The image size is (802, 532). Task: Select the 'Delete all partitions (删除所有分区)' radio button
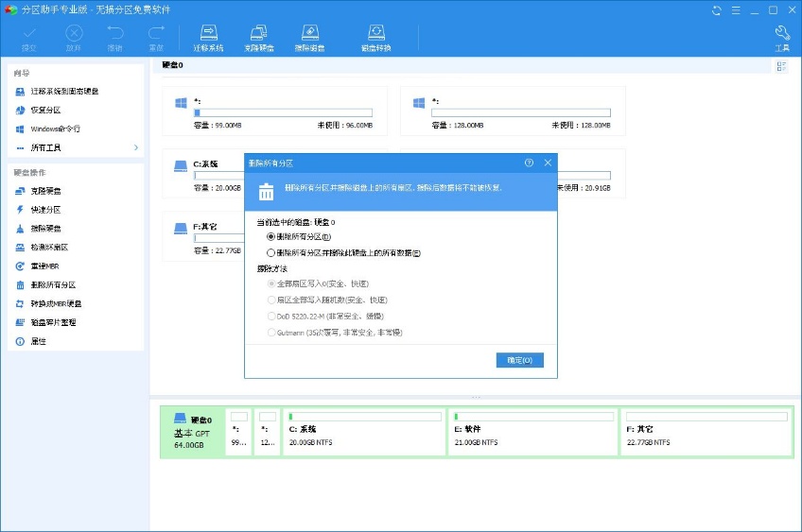coord(271,236)
